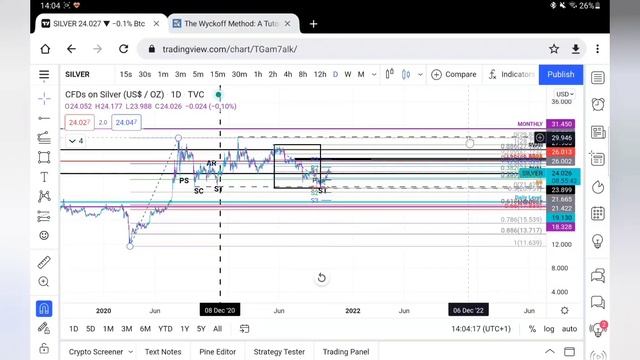Open the private chat bubble panel

click(598, 302)
